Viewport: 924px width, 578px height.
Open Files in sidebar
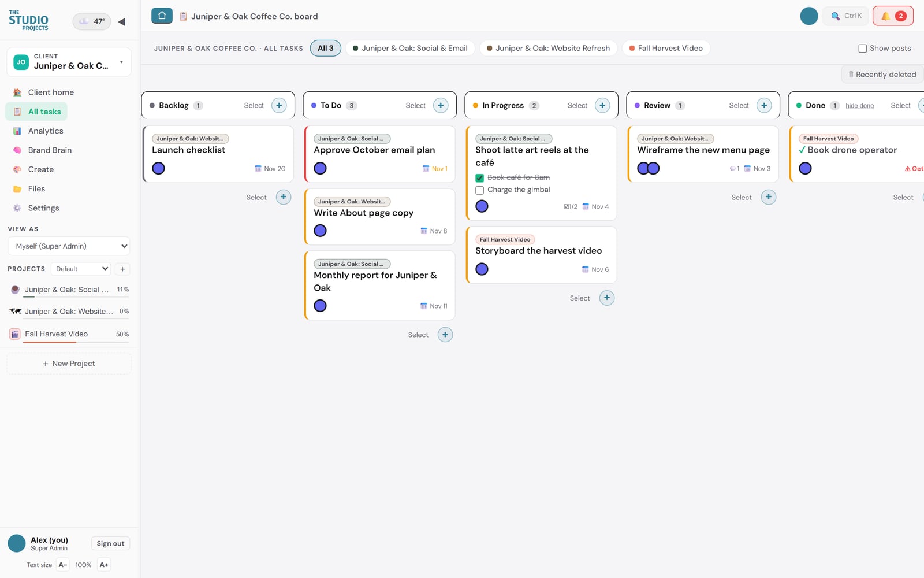click(x=36, y=189)
